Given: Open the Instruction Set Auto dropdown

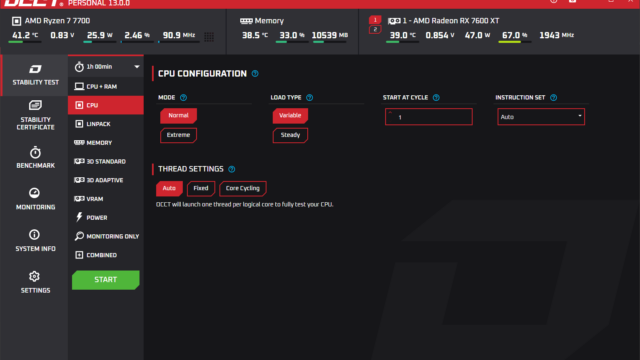Looking at the screenshot, I should pyautogui.click(x=541, y=117).
